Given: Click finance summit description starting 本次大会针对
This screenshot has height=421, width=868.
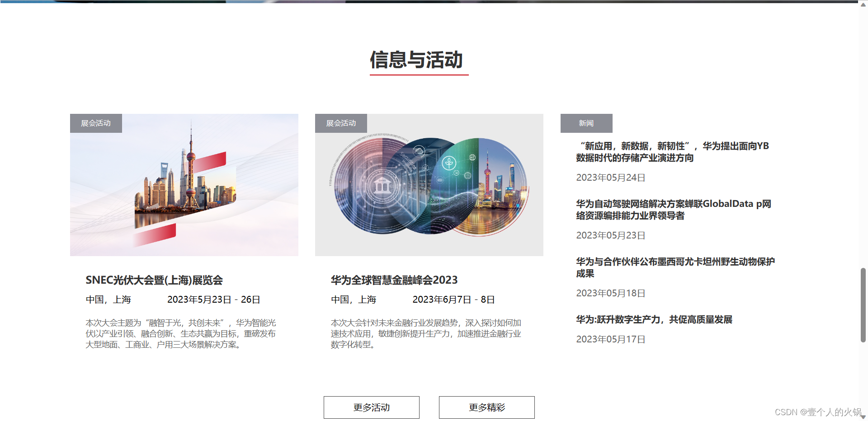Looking at the screenshot, I should [426, 334].
